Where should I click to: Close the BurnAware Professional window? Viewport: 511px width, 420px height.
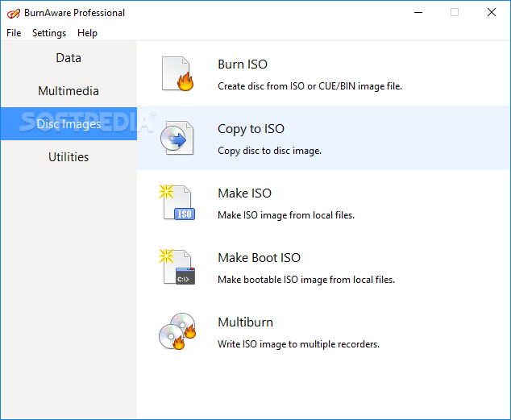(492, 12)
